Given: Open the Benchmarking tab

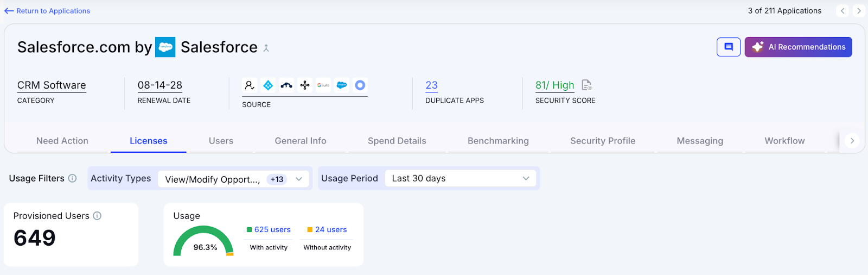Looking at the screenshot, I should pos(498,141).
